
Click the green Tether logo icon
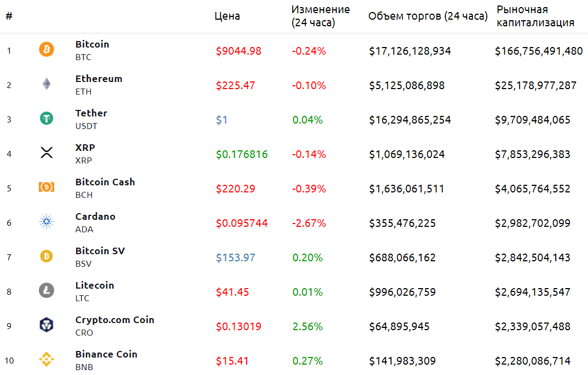(46, 119)
